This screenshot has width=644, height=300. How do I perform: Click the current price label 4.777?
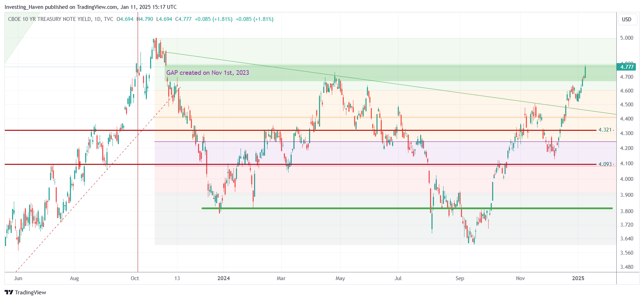(627, 67)
